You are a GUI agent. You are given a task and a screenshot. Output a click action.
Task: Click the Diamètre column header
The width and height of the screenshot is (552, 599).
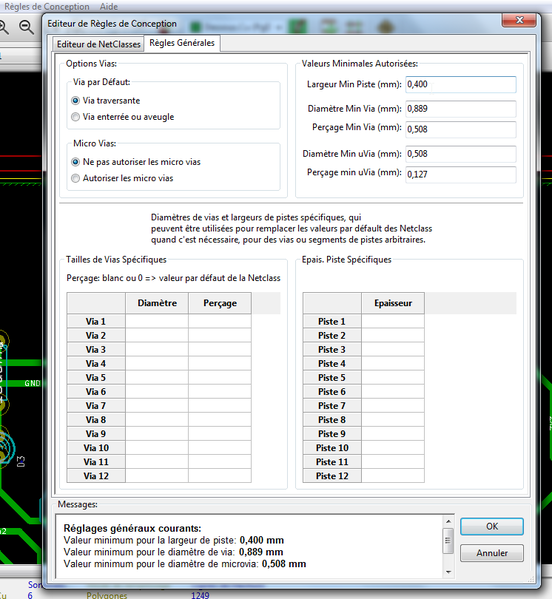[157, 303]
